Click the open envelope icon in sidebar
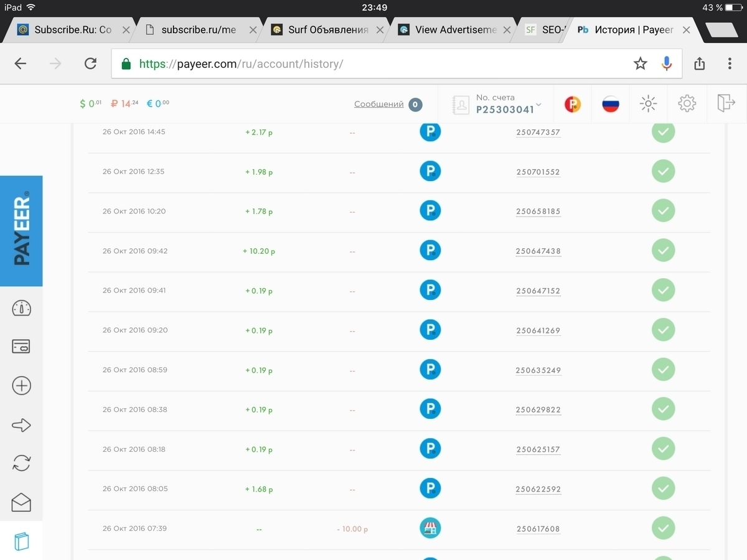This screenshot has width=747, height=560. pos(21,502)
